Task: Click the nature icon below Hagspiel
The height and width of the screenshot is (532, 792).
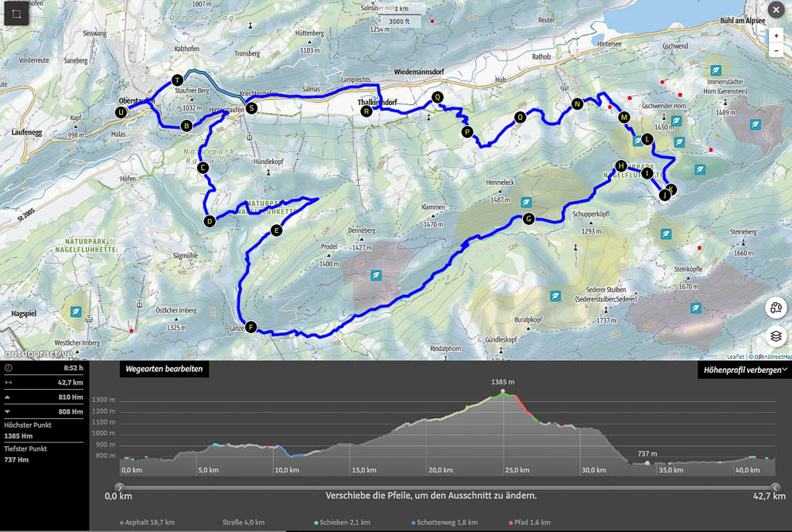Action: [76, 312]
